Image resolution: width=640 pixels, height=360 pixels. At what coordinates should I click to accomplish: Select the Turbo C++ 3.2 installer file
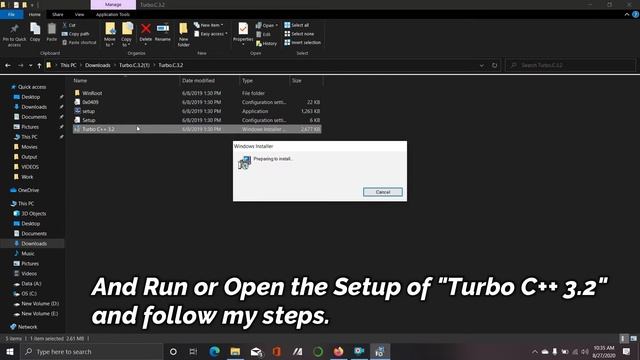click(197, 129)
